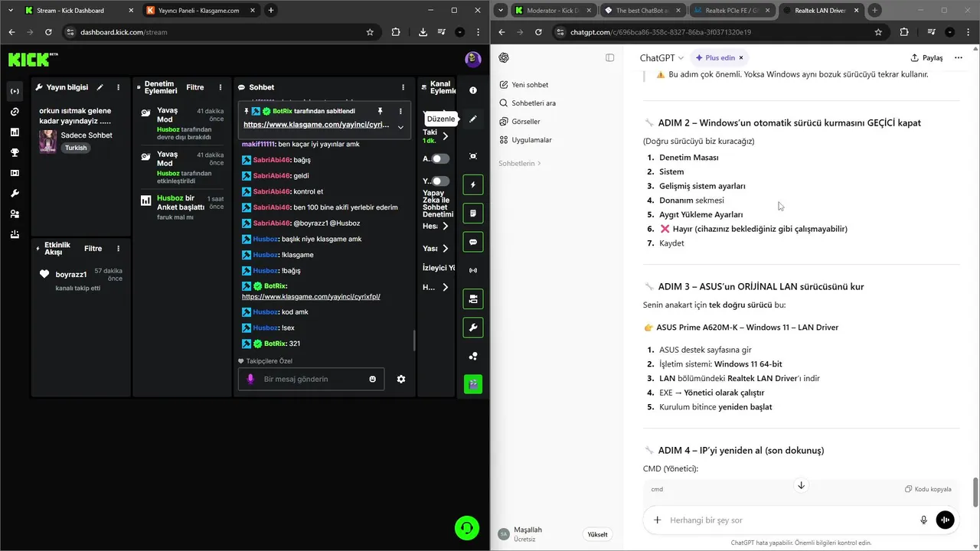980x551 pixels.
Task: Open the klasgame.com link in the pinned message
Action: pos(316,124)
